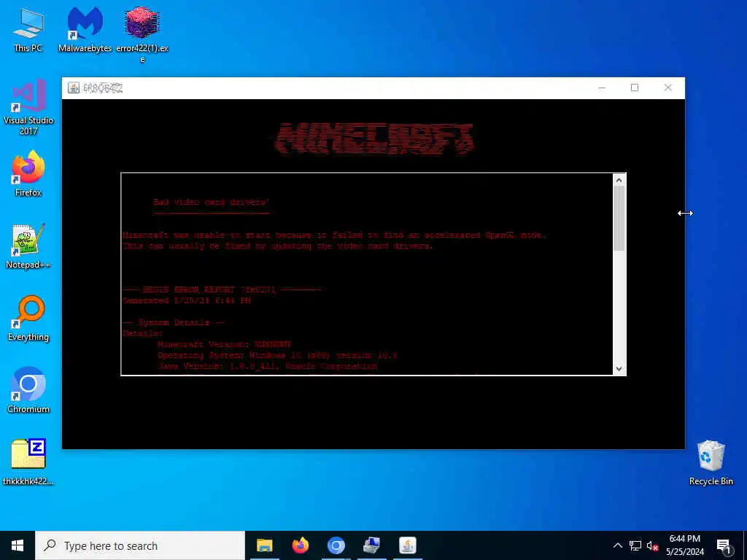This screenshot has width=747, height=560.
Task: Select the error422(1).exe desktop file
Action: point(142,34)
